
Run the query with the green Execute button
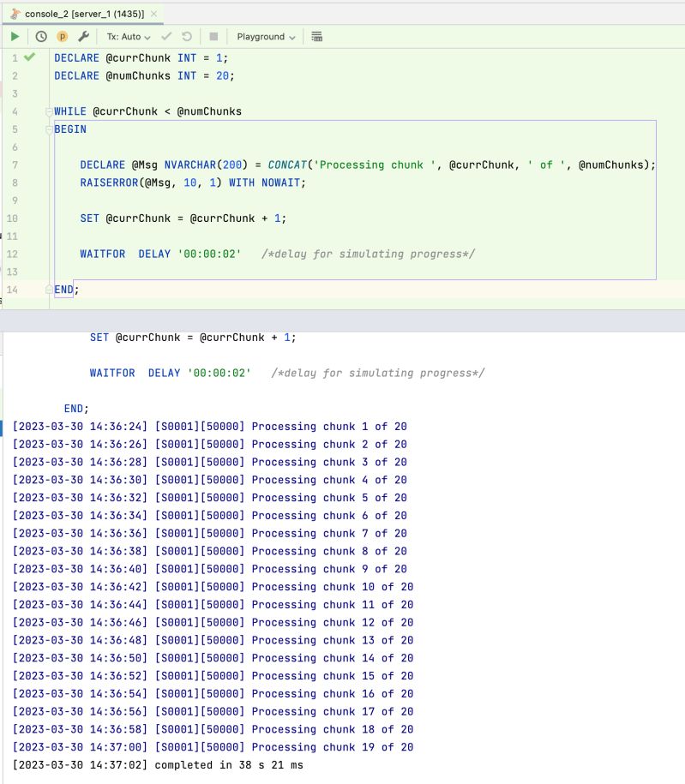pos(15,37)
